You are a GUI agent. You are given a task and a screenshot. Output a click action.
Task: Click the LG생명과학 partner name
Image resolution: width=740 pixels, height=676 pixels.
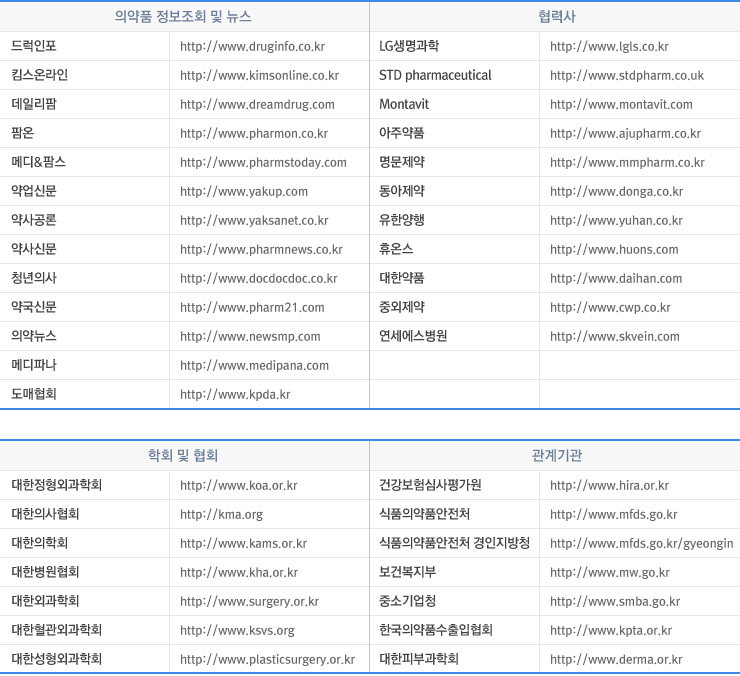(409, 46)
